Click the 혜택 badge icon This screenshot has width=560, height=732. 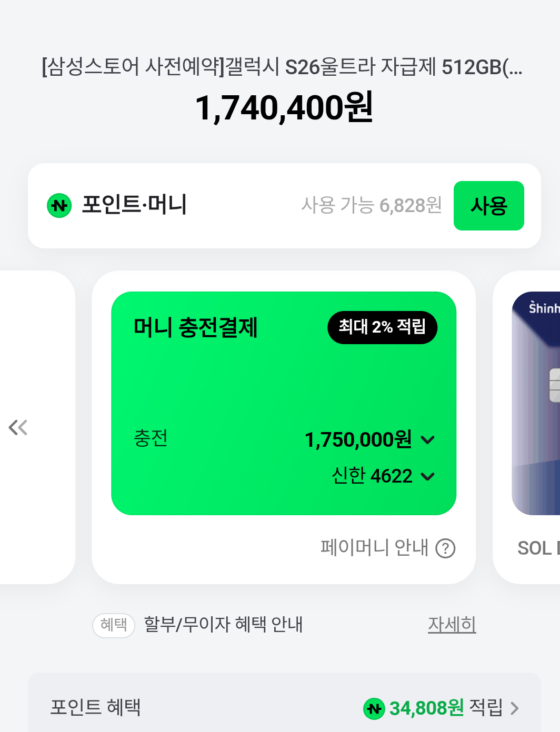point(114,625)
